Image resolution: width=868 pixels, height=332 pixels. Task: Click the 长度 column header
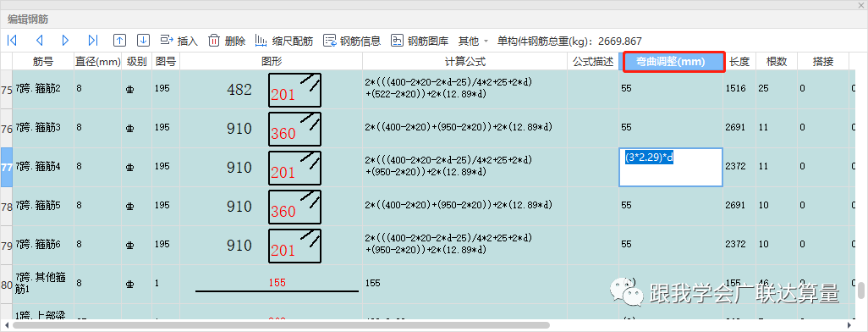click(739, 62)
